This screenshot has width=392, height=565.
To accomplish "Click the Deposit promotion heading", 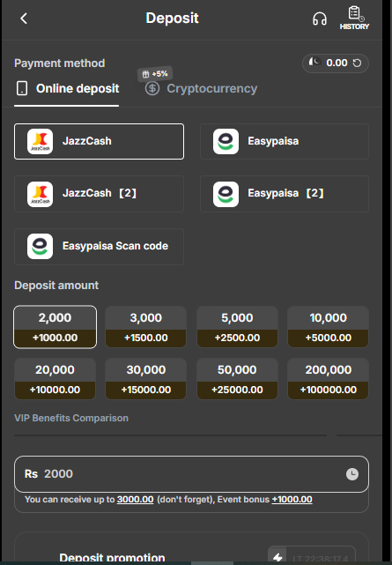I will (x=112, y=558).
